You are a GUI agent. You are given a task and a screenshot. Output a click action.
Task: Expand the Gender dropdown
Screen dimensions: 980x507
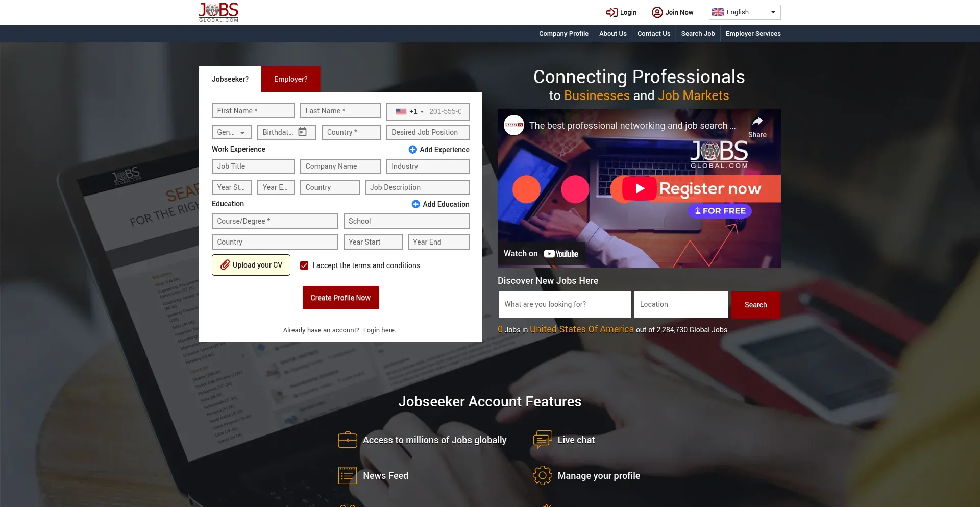click(x=232, y=132)
